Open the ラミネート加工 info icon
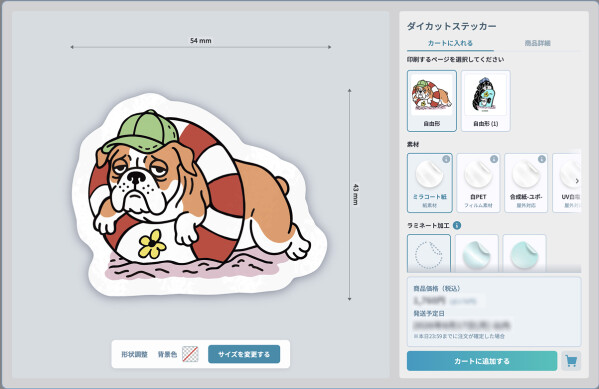The width and height of the screenshot is (599, 389). tap(457, 225)
